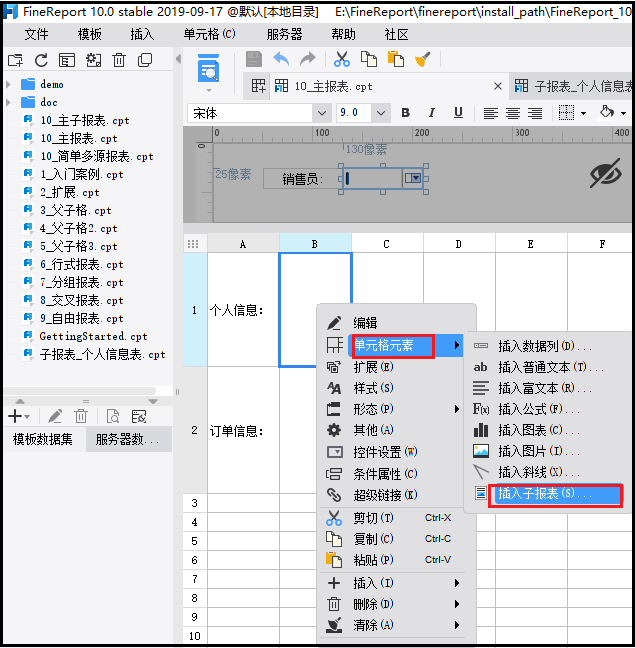Image resolution: width=635 pixels, height=648 pixels.
Task: Cut using the scissors toolbar icon
Action: (x=342, y=59)
